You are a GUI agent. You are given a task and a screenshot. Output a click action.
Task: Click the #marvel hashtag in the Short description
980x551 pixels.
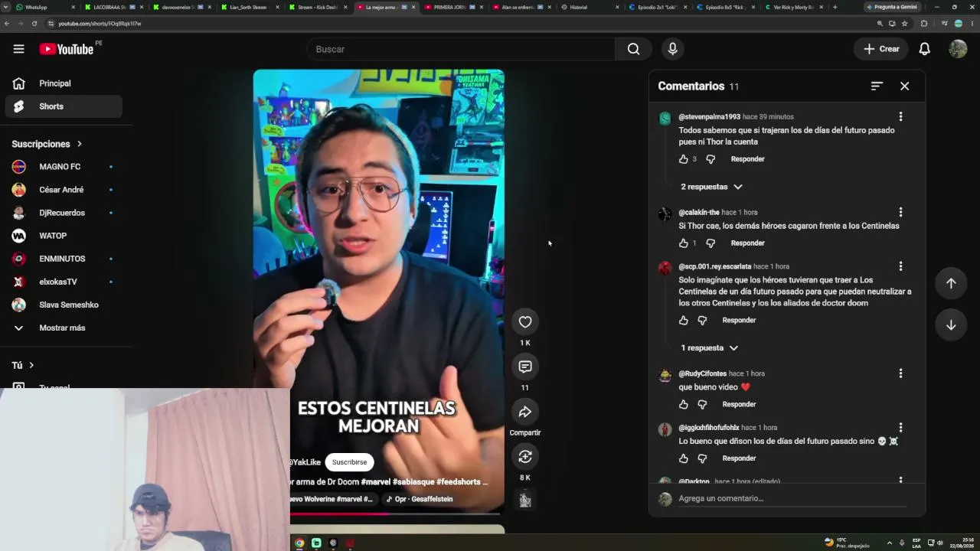tap(375, 482)
